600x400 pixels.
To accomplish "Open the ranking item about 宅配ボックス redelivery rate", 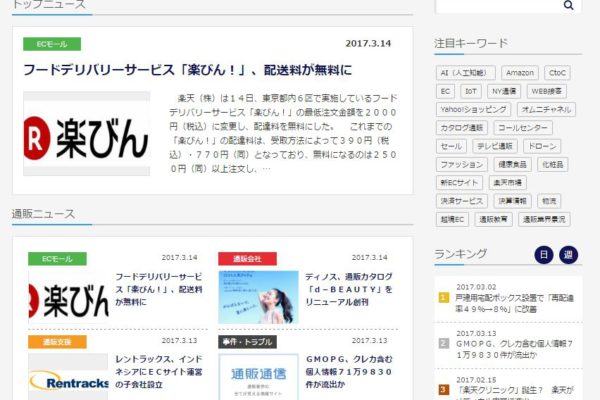I will [514, 303].
